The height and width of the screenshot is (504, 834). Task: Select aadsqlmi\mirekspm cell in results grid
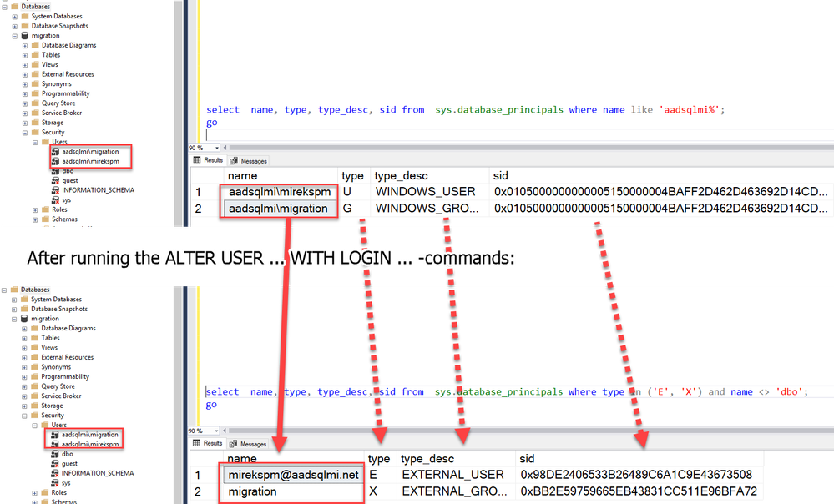[x=281, y=192]
